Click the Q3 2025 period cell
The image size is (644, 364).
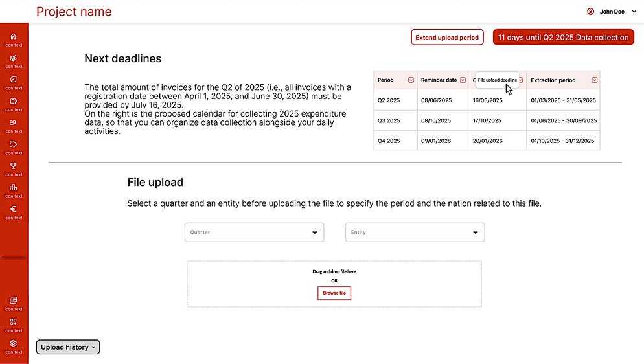(x=395, y=120)
